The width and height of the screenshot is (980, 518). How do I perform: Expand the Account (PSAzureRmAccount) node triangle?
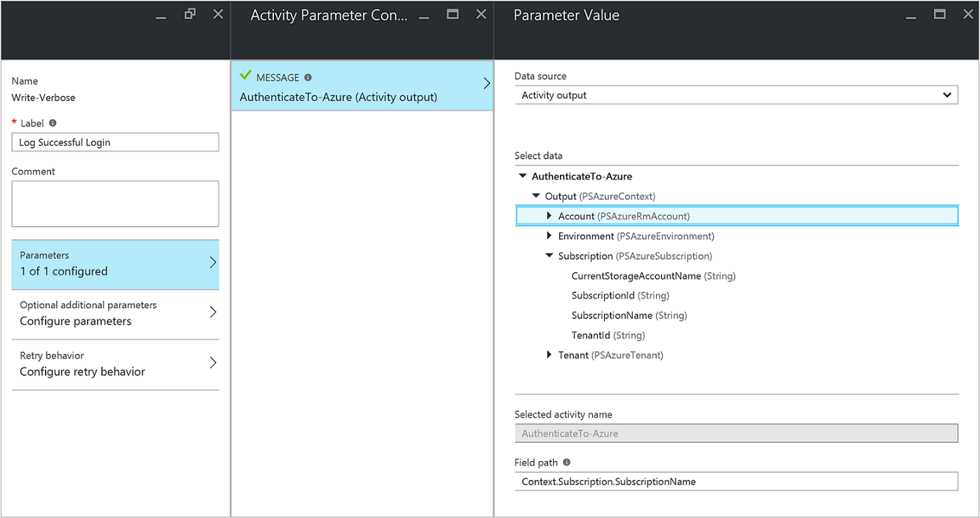(549, 216)
